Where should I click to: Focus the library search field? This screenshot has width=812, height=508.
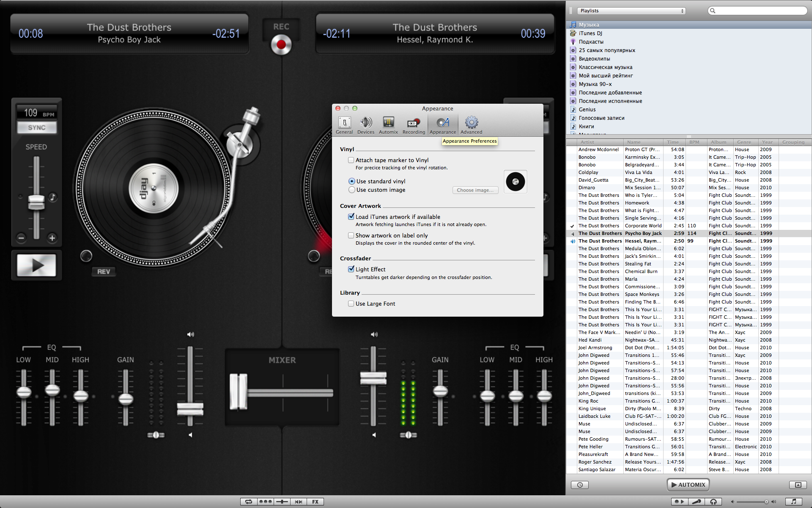point(757,11)
